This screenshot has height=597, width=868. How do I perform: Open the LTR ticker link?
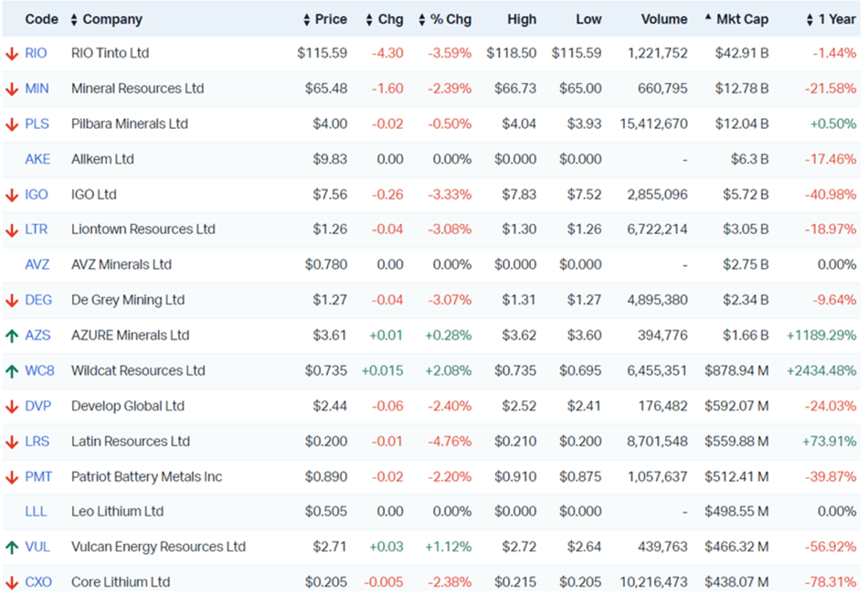[x=37, y=229]
